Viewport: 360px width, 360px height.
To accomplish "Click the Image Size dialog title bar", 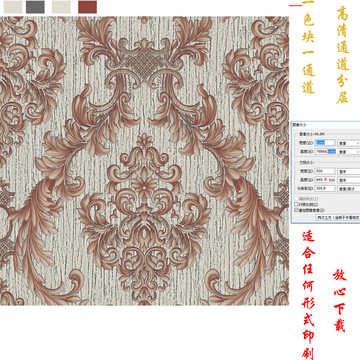I will pyautogui.click(x=325, y=125).
